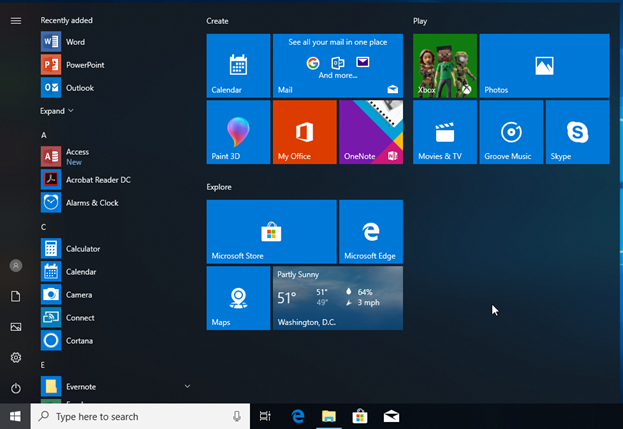Screen dimensions: 623x429
Task: Open Evernote folder entry
Action: [x=115, y=386]
